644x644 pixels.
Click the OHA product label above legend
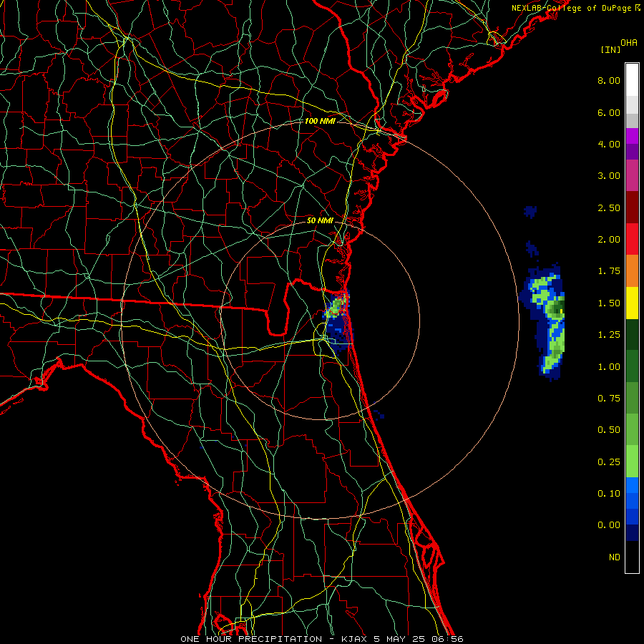coord(629,43)
